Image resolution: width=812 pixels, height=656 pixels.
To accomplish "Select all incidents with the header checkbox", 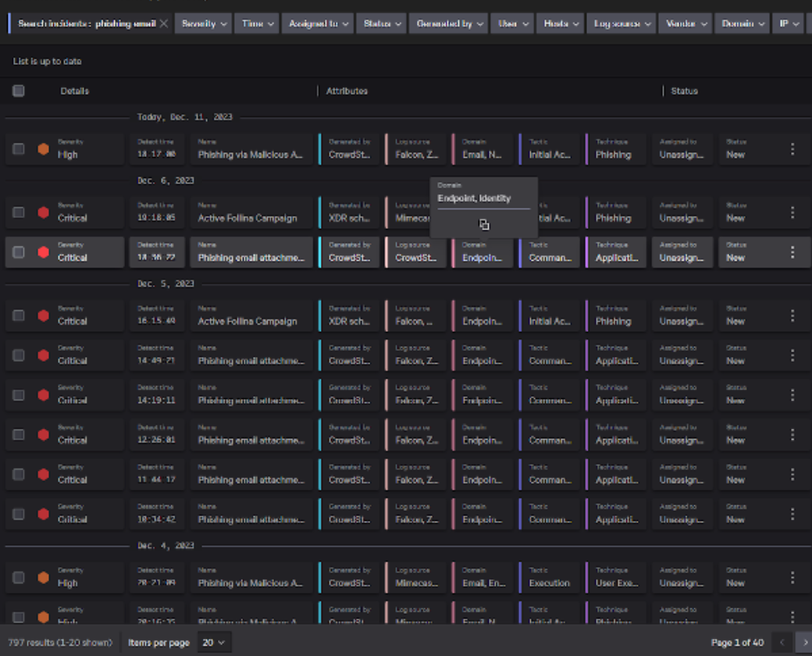I will [18, 91].
